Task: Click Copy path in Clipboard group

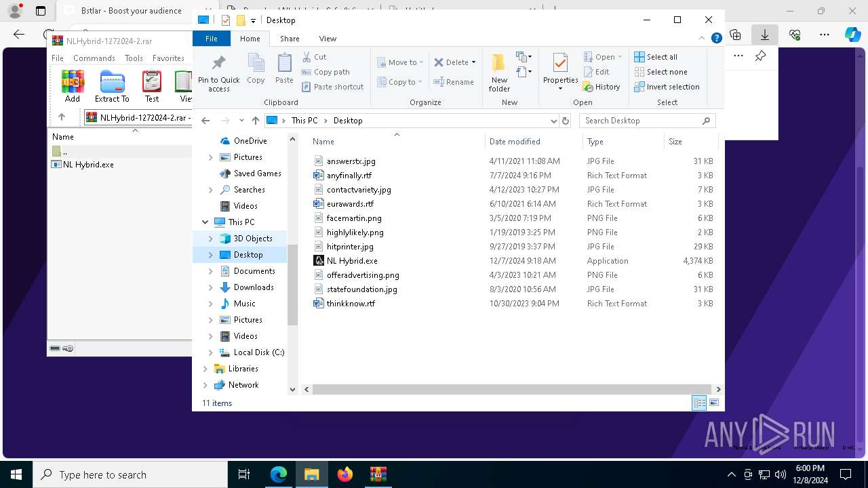Action: coord(325,72)
